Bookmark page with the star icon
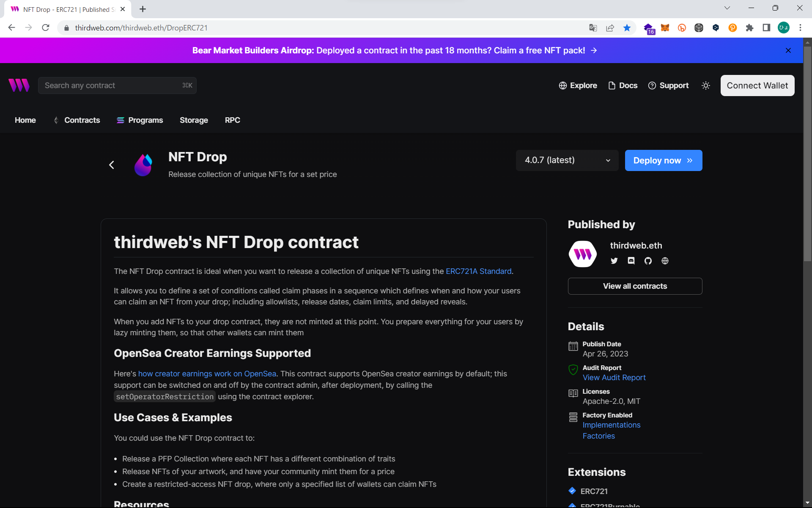812x508 pixels. [x=627, y=28]
